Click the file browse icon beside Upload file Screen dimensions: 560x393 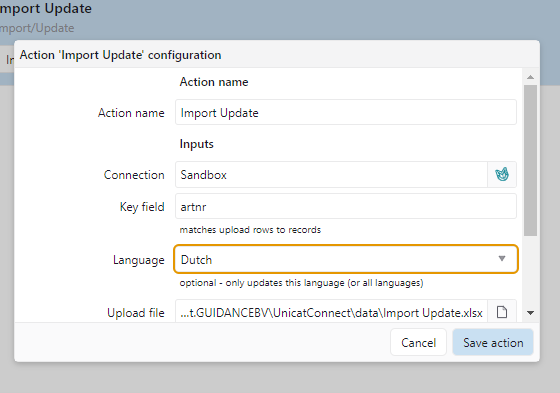click(502, 312)
